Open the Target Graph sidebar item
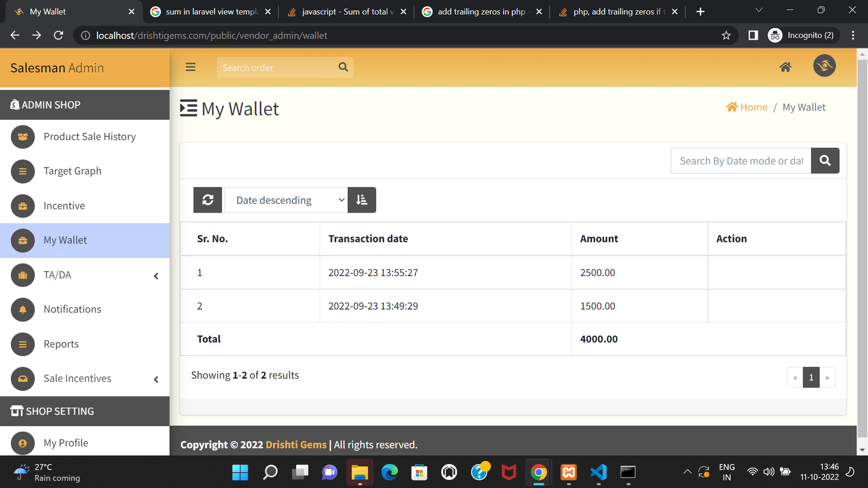The width and height of the screenshot is (868, 488). click(72, 171)
